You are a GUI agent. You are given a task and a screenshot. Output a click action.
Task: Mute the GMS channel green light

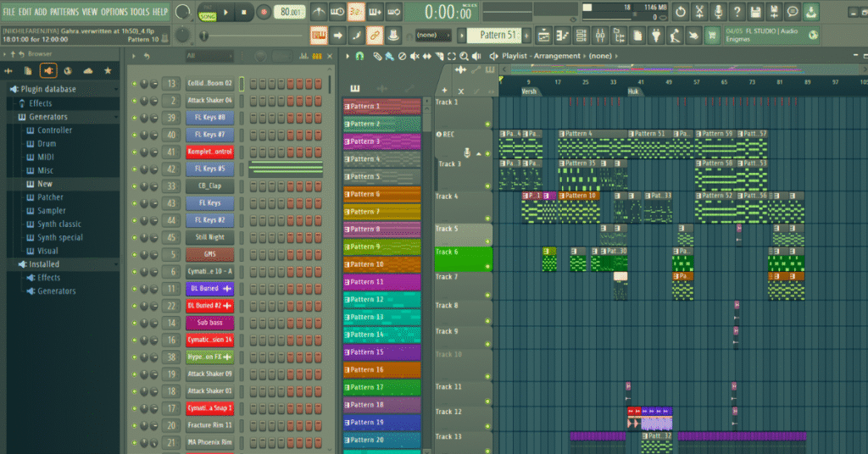(134, 254)
